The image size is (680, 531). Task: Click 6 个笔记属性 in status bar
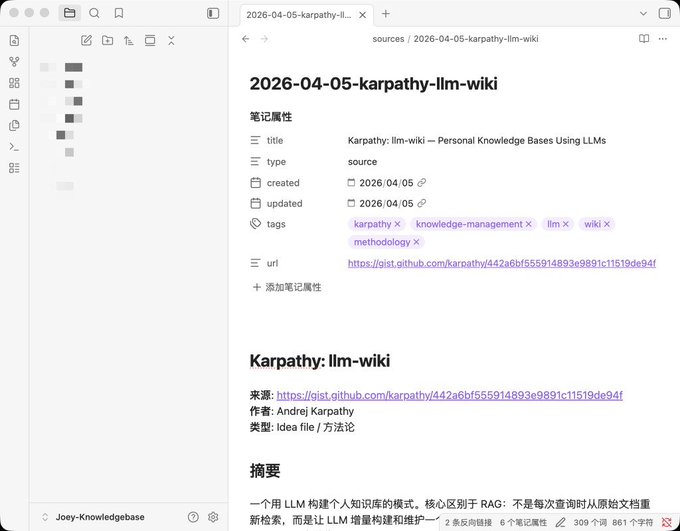coord(523,522)
